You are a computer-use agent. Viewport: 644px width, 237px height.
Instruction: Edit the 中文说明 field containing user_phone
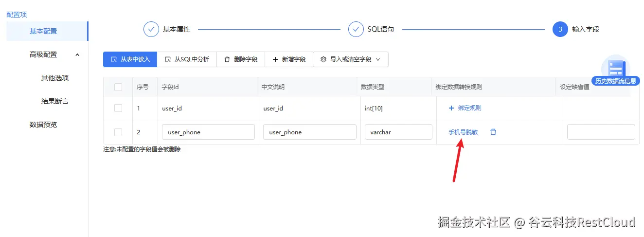309,132
